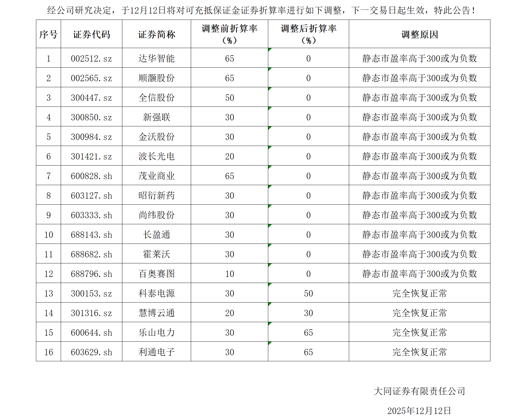Click the 大同证券有限责任公司 signature text
The image size is (529, 420).
[x=419, y=391]
